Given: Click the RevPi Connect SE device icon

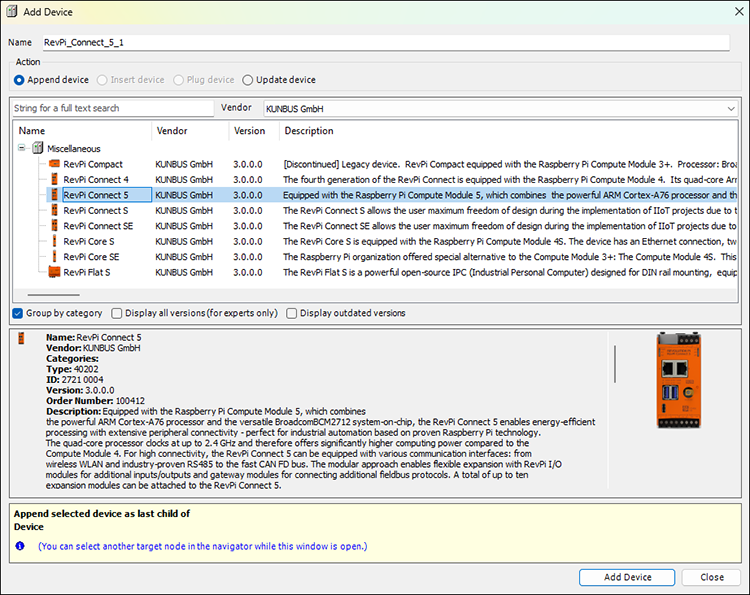Looking at the screenshot, I should click(55, 226).
